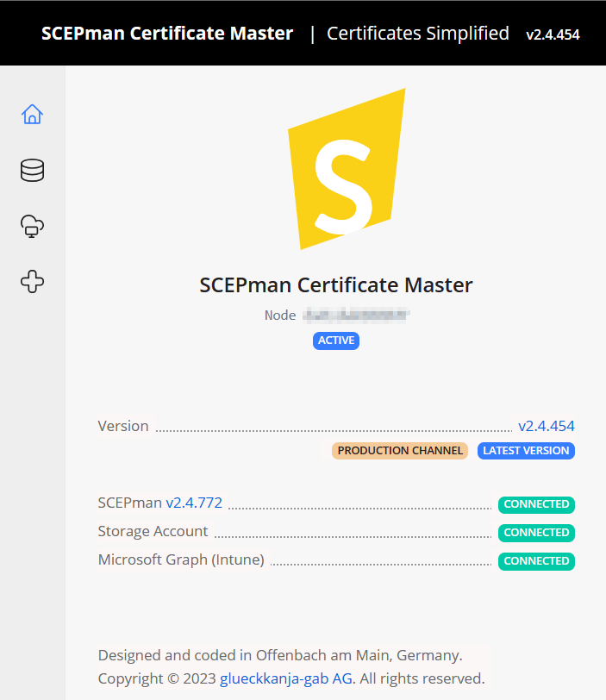
Task: Click the v2.4.454 text in header
Action: 553,34
